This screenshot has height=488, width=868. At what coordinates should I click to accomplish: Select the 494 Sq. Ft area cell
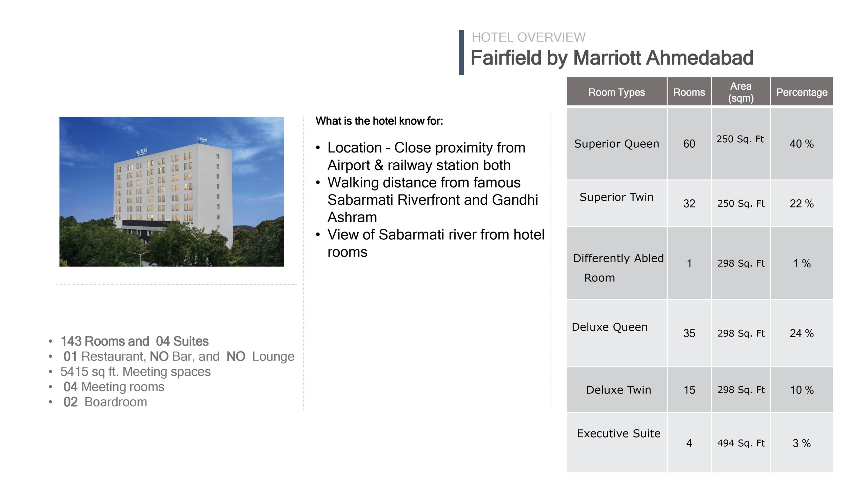pyautogui.click(x=741, y=443)
